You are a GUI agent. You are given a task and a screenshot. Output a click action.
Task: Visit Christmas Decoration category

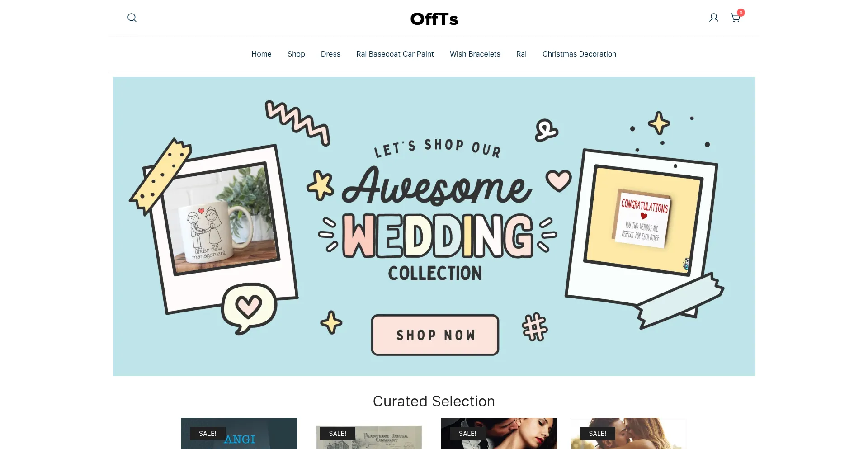click(579, 54)
